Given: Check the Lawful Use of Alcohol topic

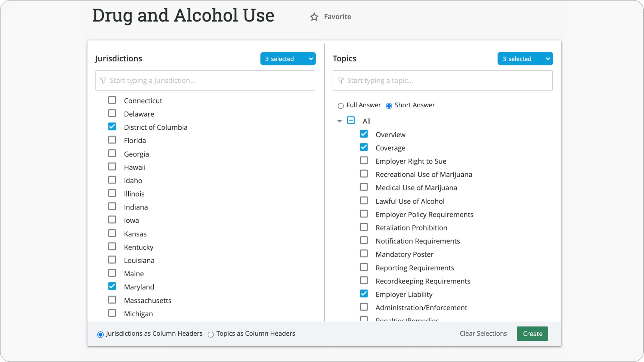Looking at the screenshot, I should [x=364, y=200].
